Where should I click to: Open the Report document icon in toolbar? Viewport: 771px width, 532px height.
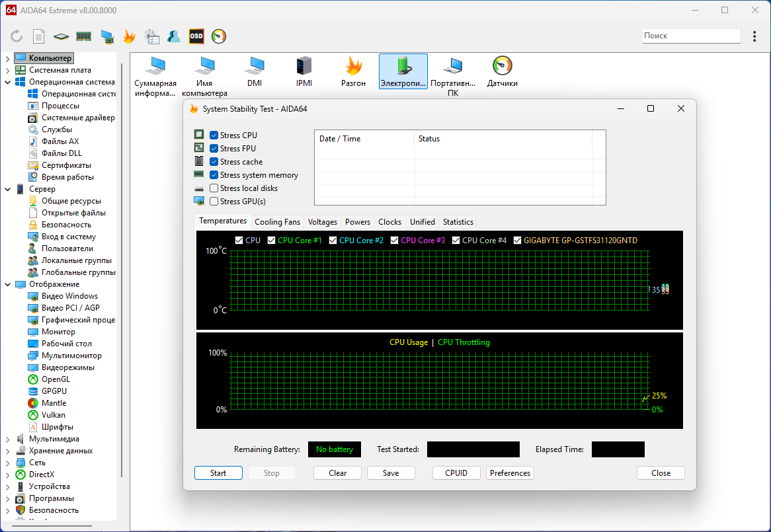[x=39, y=36]
